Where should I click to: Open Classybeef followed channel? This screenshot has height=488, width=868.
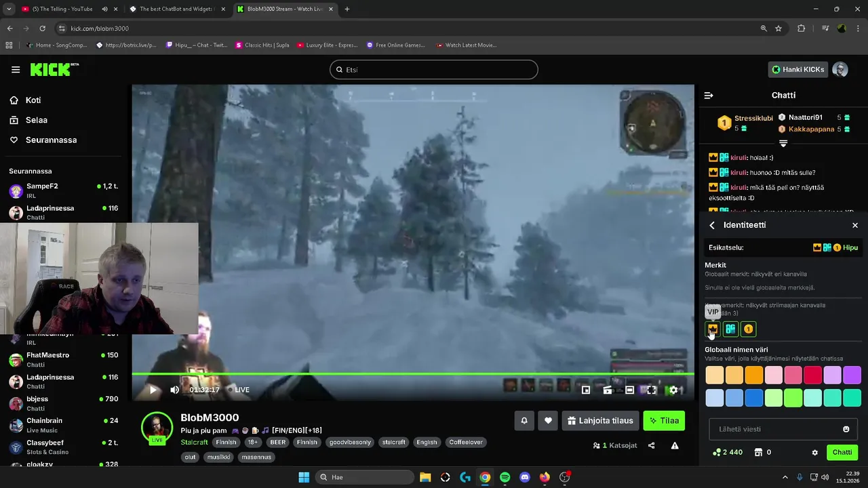64,447
